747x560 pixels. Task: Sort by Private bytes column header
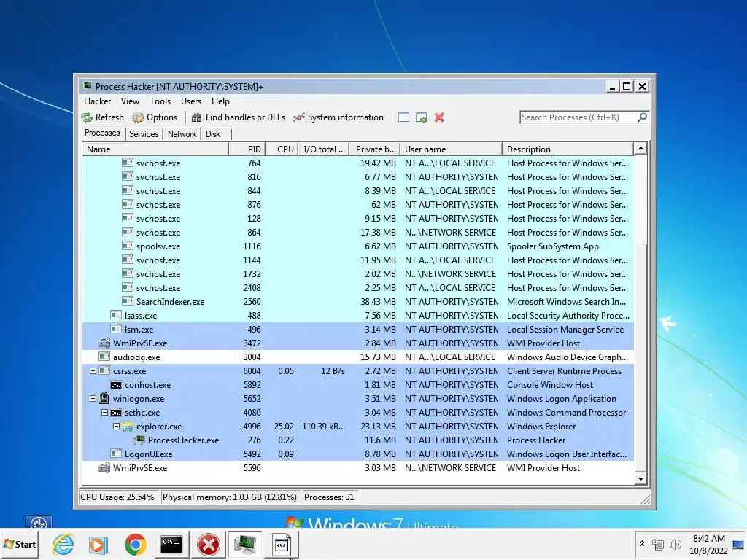(x=375, y=149)
